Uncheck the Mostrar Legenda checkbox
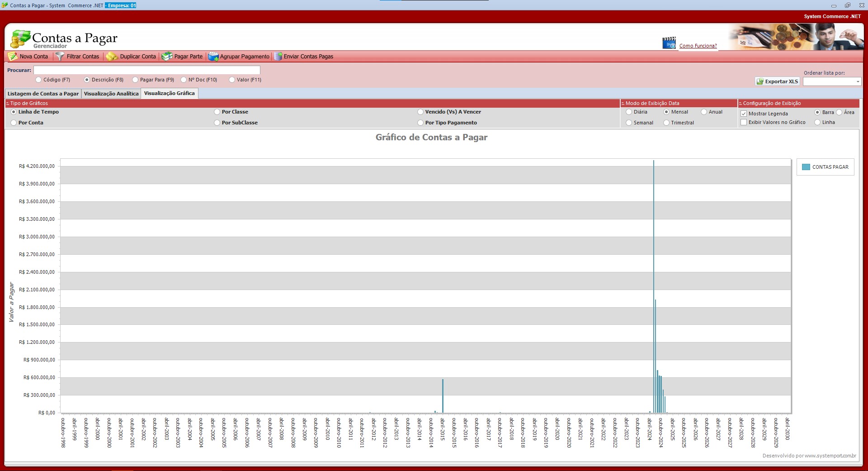Viewport: 868px width, 471px height. 744,114
